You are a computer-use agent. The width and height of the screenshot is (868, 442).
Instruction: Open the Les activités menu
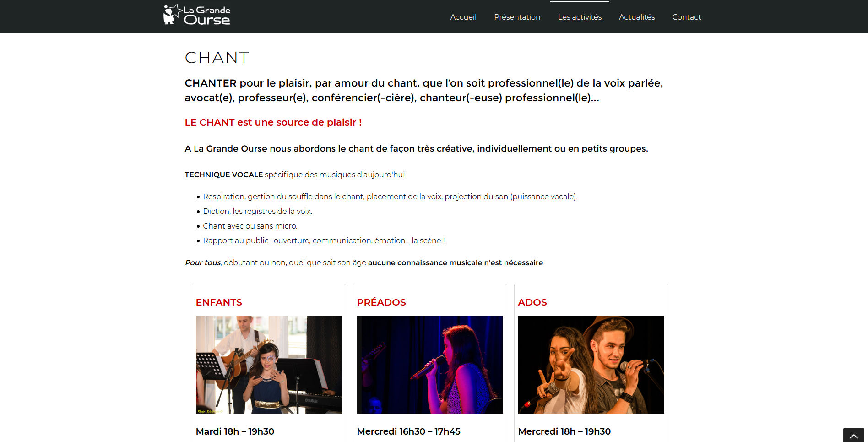580,17
